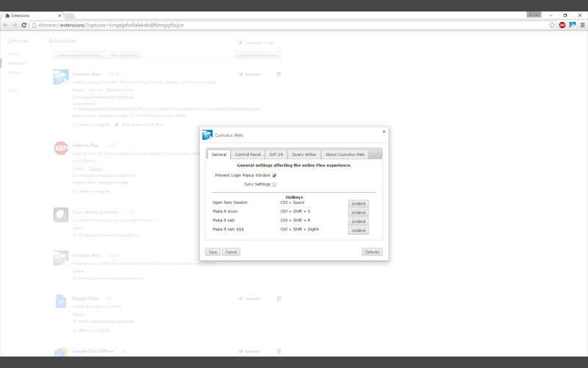Go to Settings in Chrome sidebar
The height and width of the screenshot is (368, 588).
click(x=14, y=72)
